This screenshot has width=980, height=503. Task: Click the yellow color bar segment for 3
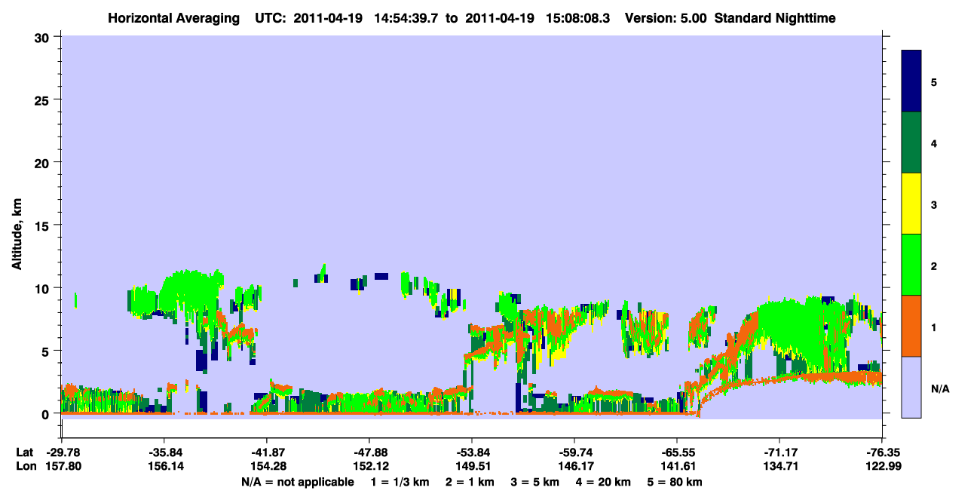pos(911,204)
